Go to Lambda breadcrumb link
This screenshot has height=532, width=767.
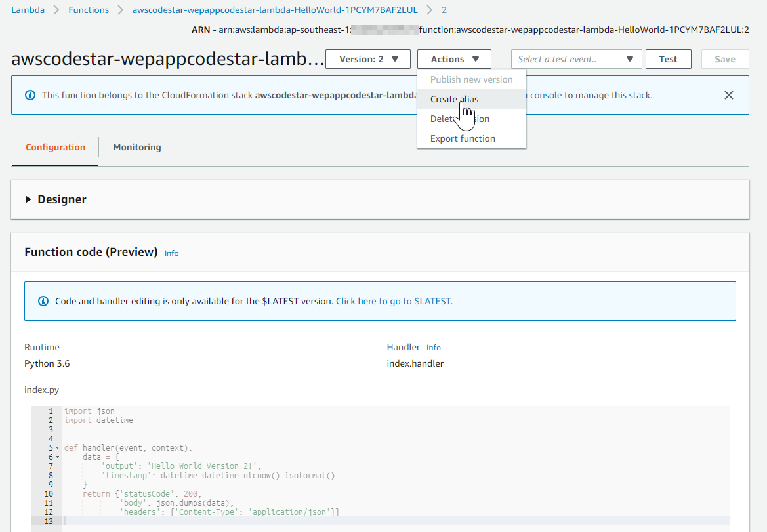coord(28,10)
